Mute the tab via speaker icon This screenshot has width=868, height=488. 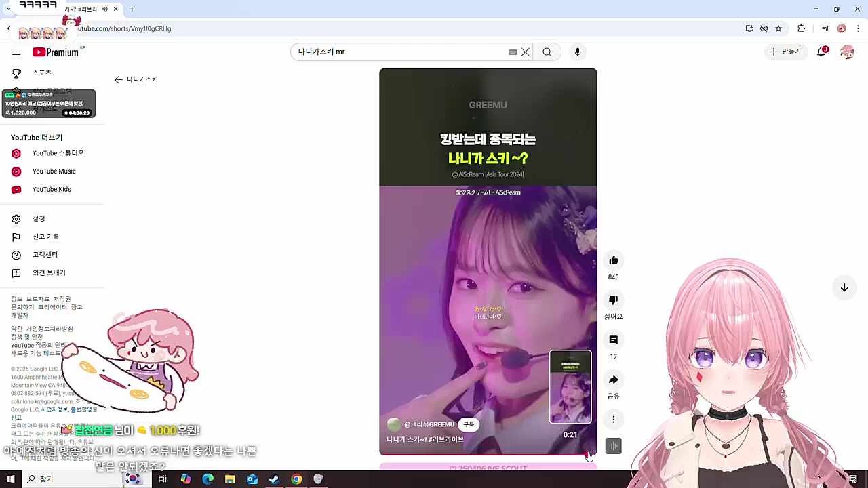[105, 9]
